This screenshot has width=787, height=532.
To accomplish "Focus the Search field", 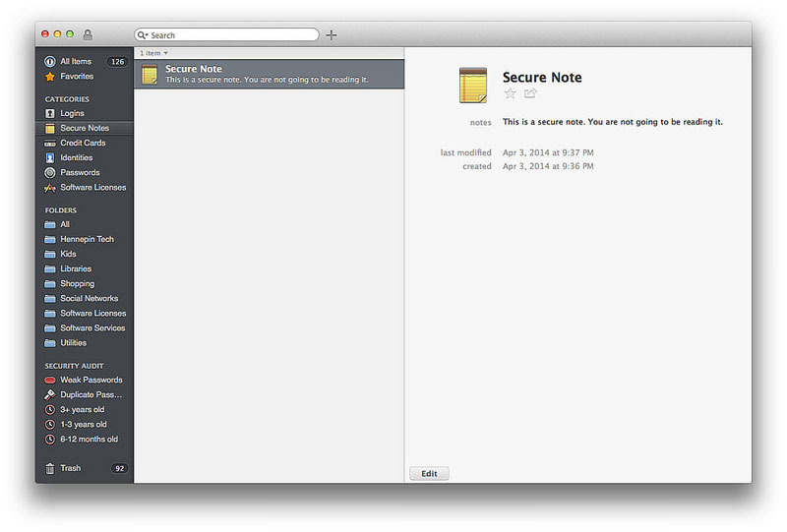I will pos(226,34).
